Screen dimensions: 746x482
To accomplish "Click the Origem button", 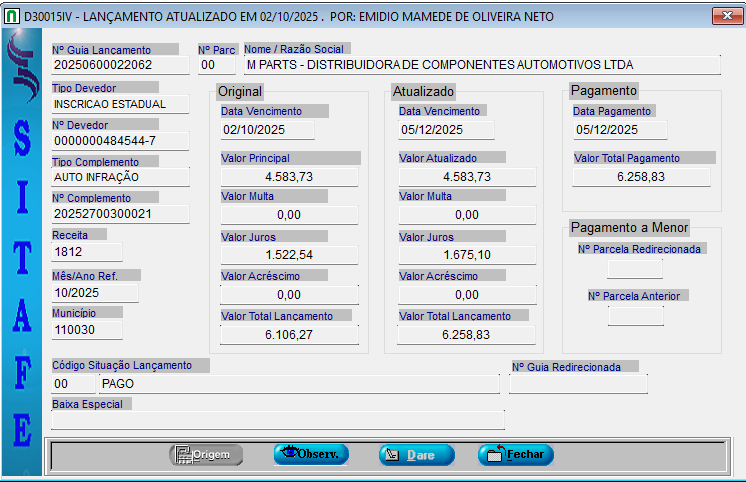I will 206,455.
